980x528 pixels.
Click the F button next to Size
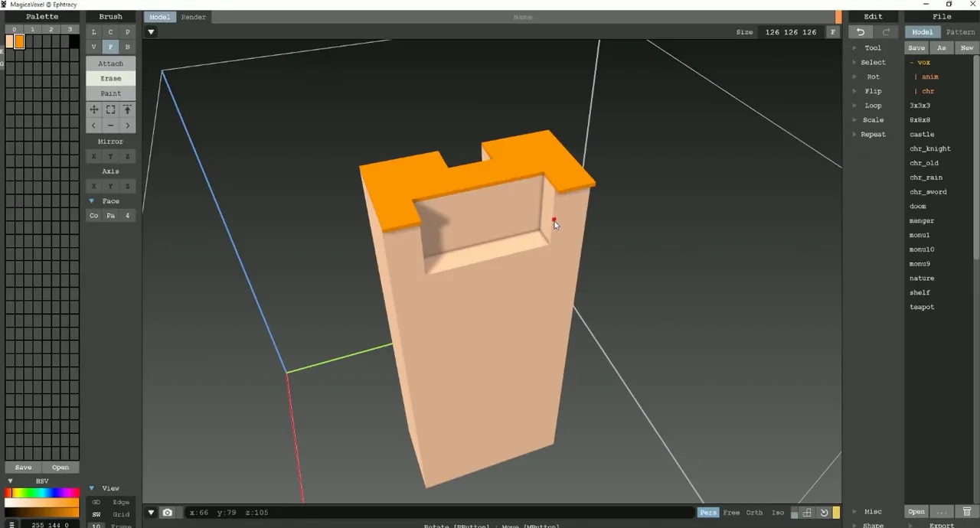point(833,32)
